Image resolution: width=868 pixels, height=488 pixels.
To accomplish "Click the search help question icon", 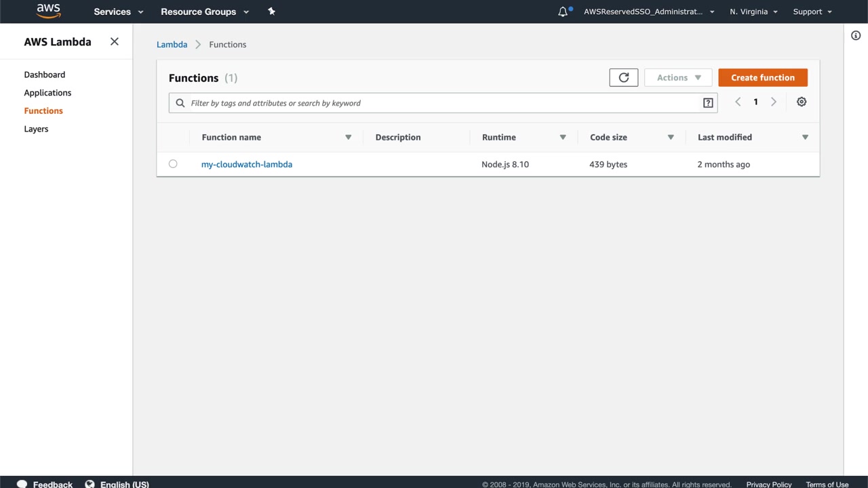I will click(x=708, y=103).
